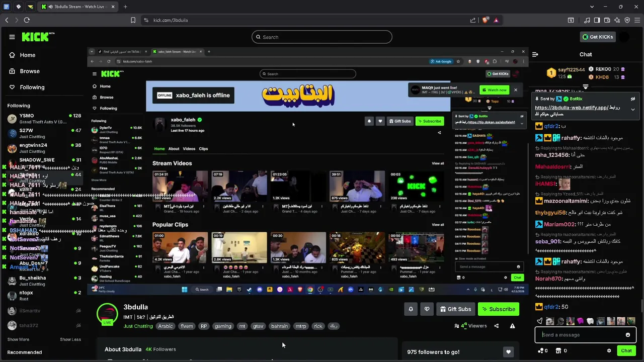Click the Windows Start button in streamed taskbar
Screen dimensions: 644x362
tap(185, 290)
